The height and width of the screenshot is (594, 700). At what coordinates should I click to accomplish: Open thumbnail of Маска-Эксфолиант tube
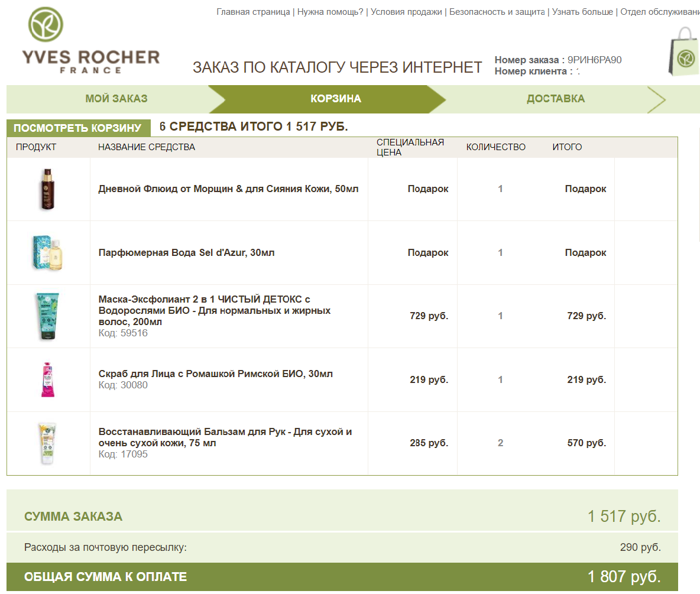[x=48, y=316]
